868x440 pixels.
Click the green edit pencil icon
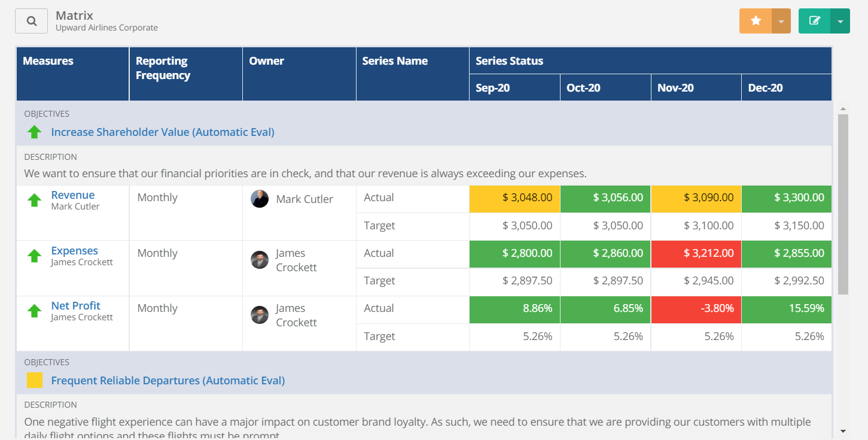[814, 20]
